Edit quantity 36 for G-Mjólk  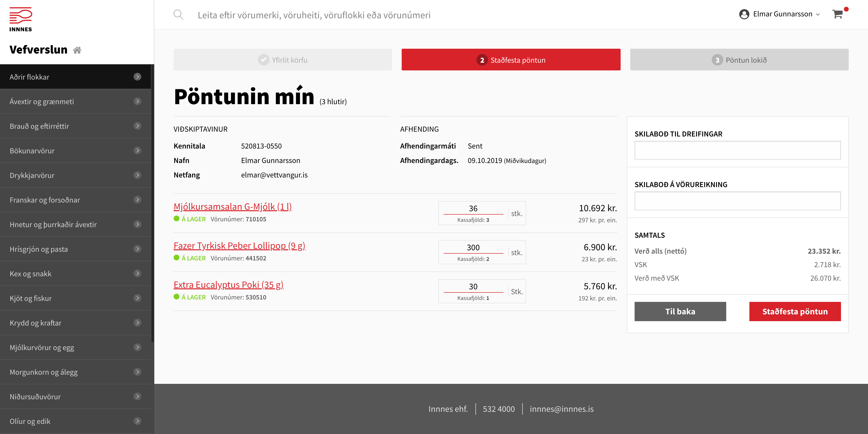click(x=473, y=209)
